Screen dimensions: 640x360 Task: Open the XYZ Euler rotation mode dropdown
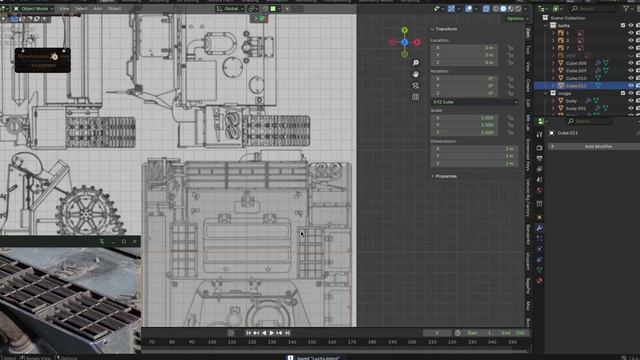coord(474,102)
